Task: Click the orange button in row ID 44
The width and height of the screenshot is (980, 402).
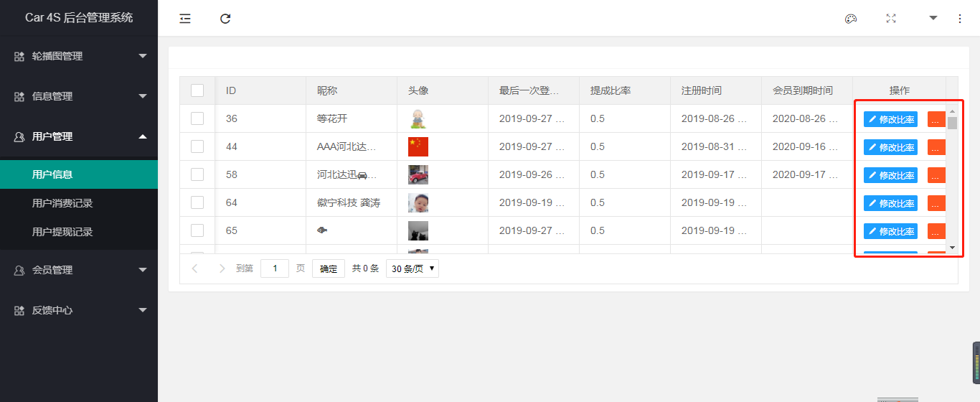Action: tap(936, 147)
